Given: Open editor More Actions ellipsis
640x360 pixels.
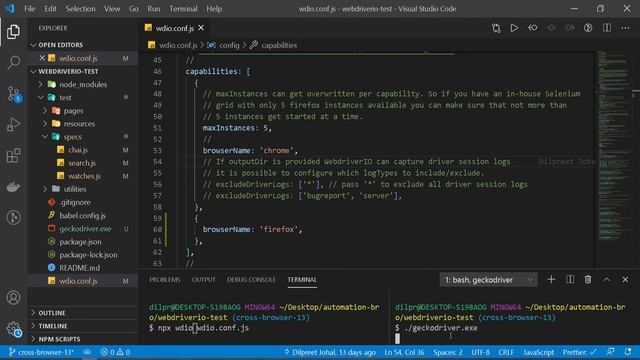Looking at the screenshot, I should (x=625, y=28).
